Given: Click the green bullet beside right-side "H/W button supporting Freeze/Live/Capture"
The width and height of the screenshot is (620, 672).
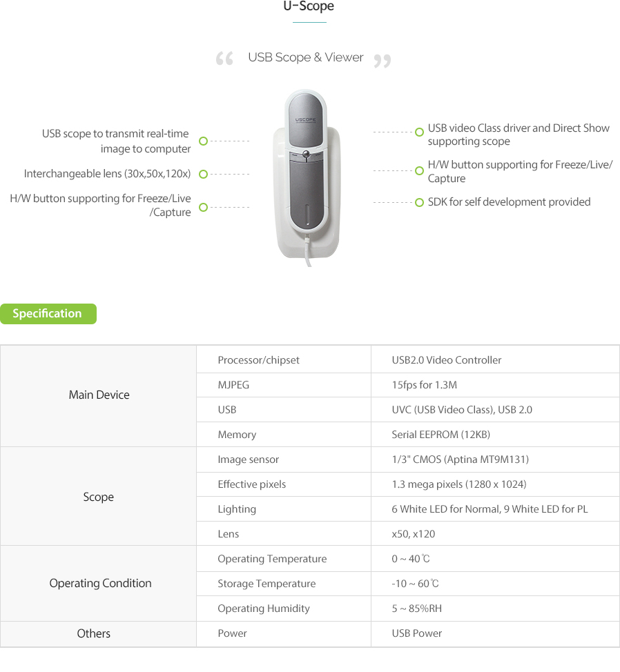Looking at the screenshot, I should [419, 170].
